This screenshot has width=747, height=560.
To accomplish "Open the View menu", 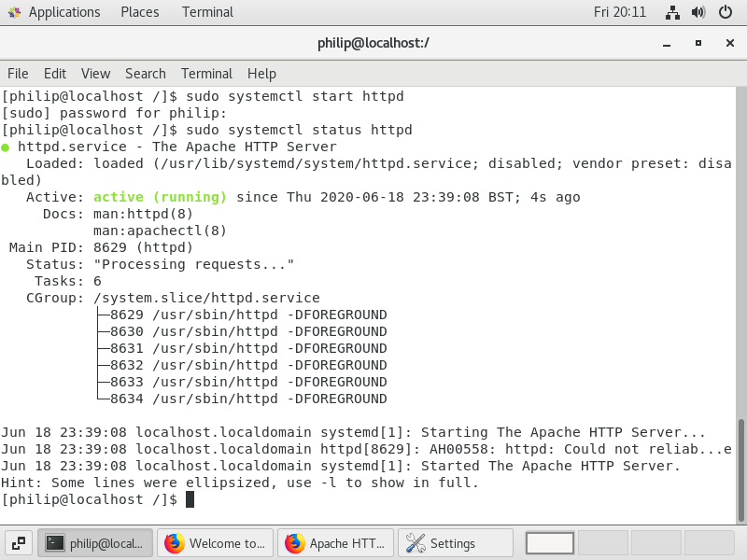I will point(96,74).
